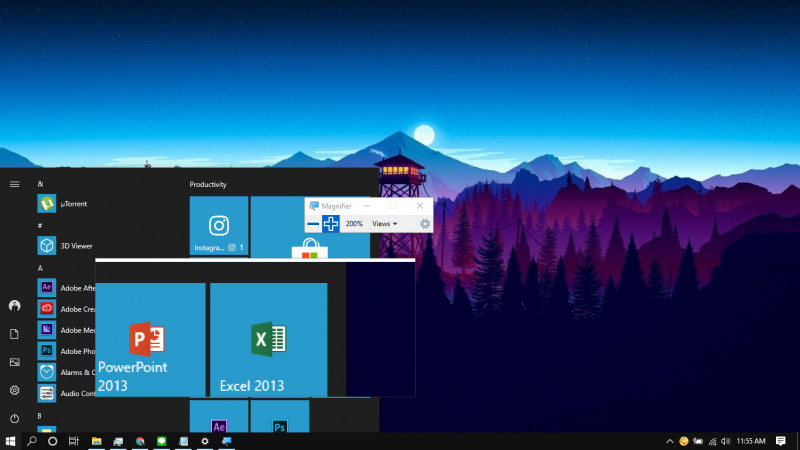This screenshot has width=800, height=450.
Task: Click the 11:55 AM taskbar clock
Action: pos(751,441)
